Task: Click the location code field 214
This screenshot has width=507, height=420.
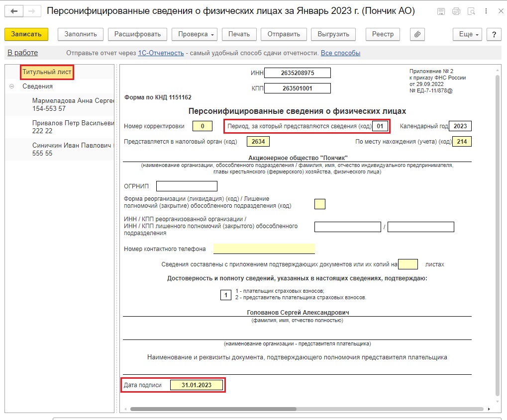Action: click(x=462, y=142)
